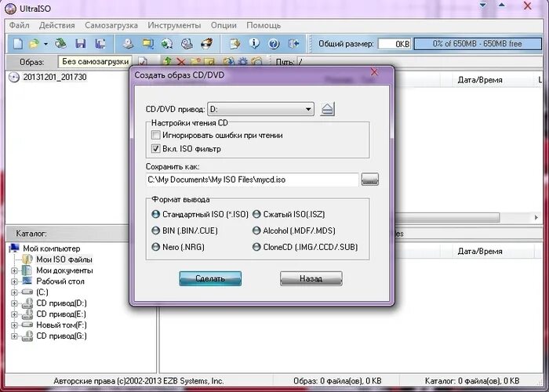Click the Open file folder icon

35,44
